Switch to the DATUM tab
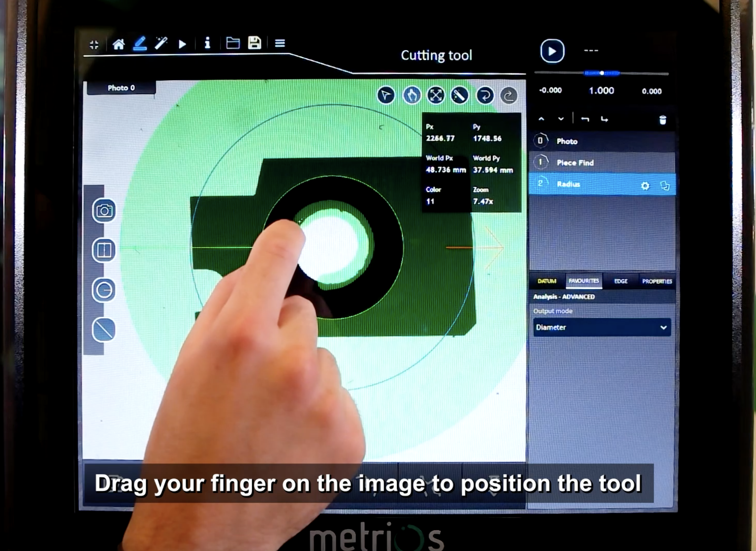 pos(547,281)
